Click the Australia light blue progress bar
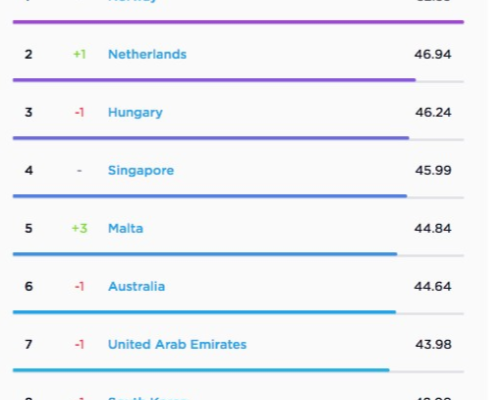 204,312
